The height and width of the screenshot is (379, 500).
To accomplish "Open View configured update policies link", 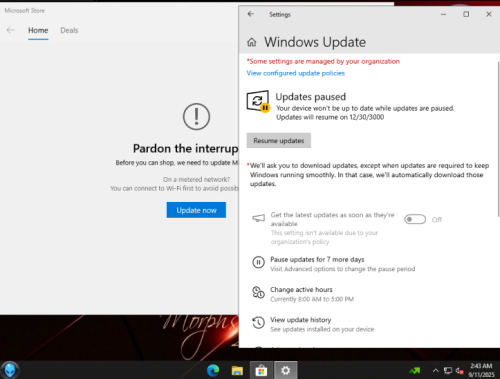I will [295, 73].
